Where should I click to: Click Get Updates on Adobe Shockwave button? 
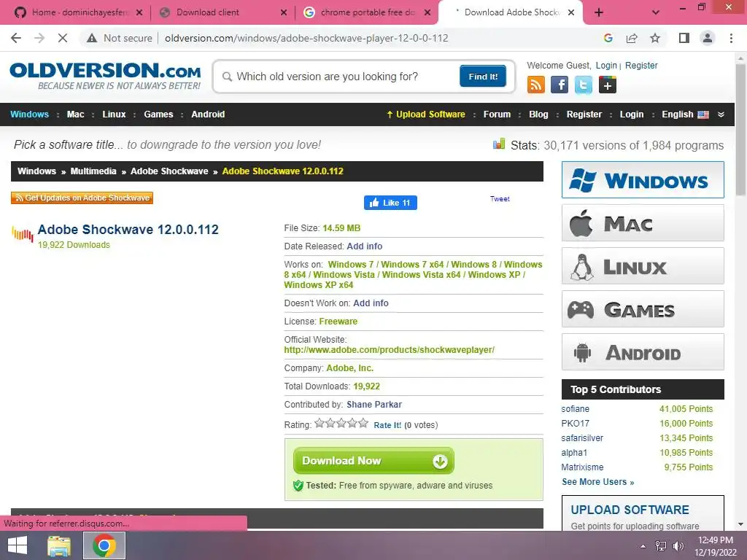coord(82,198)
